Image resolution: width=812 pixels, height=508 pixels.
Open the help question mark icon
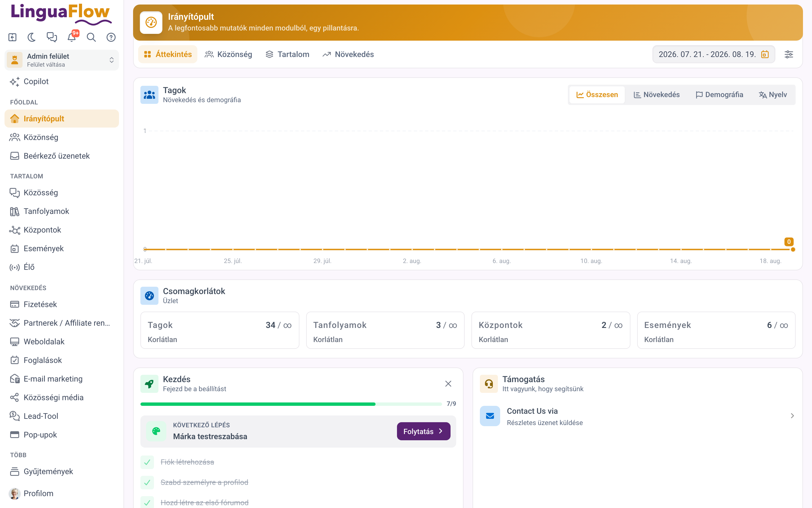click(111, 37)
